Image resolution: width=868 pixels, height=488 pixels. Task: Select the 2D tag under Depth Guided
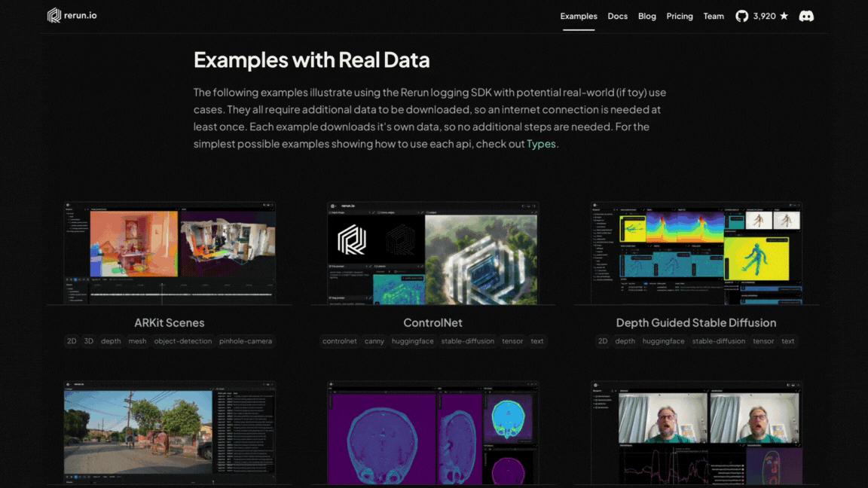(x=602, y=341)
